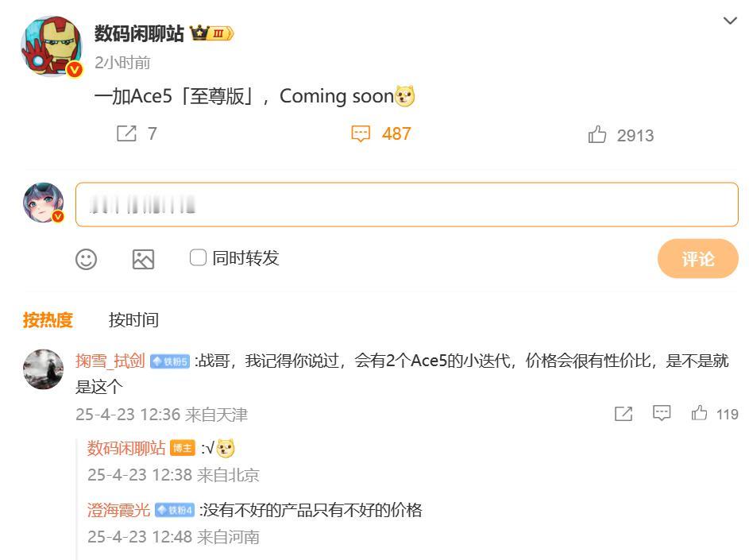Open 澄海霞光 username link
The image size is (749, 560).
click(x=118, y=510)
